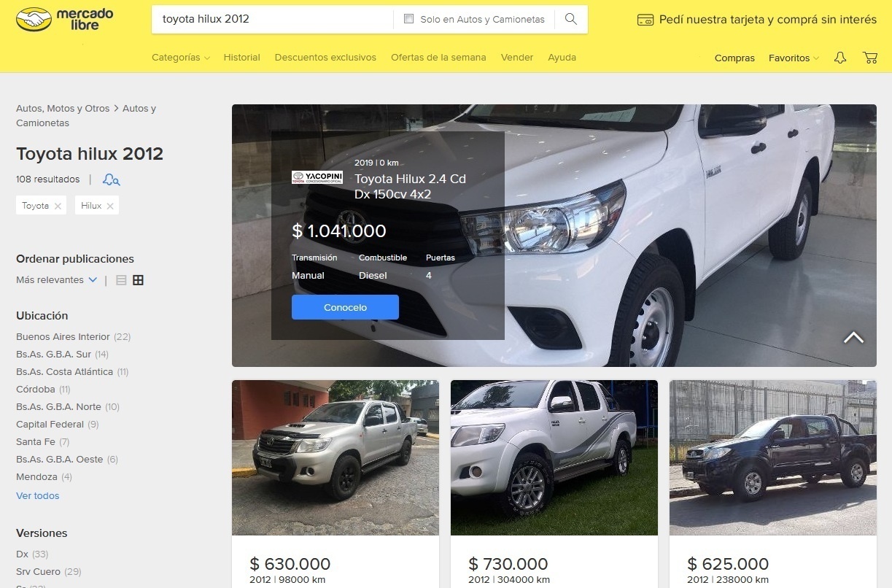
Task: Remove the Hilux filter tag
Action: click(x=110, y=206)
